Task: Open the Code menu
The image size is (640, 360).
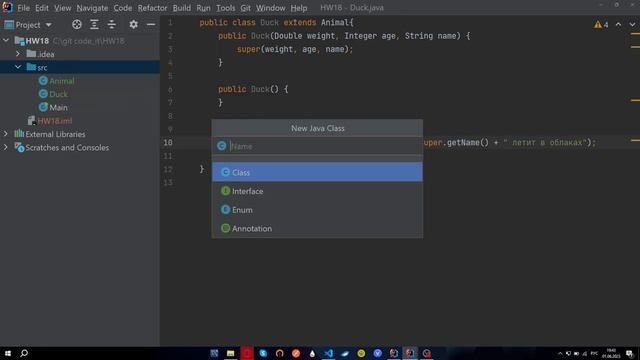Action: click(x=123, y=8)
